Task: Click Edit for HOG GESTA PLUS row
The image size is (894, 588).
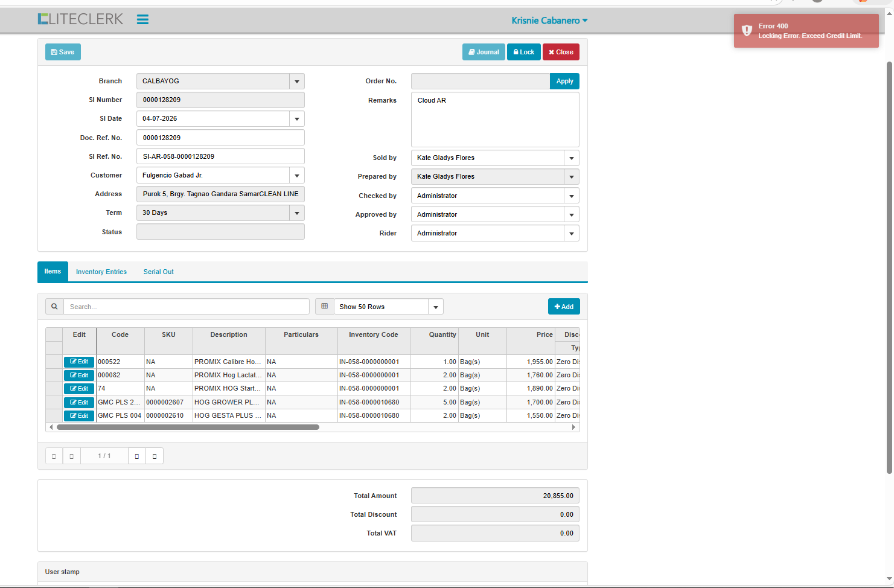Action: point(79,416)
